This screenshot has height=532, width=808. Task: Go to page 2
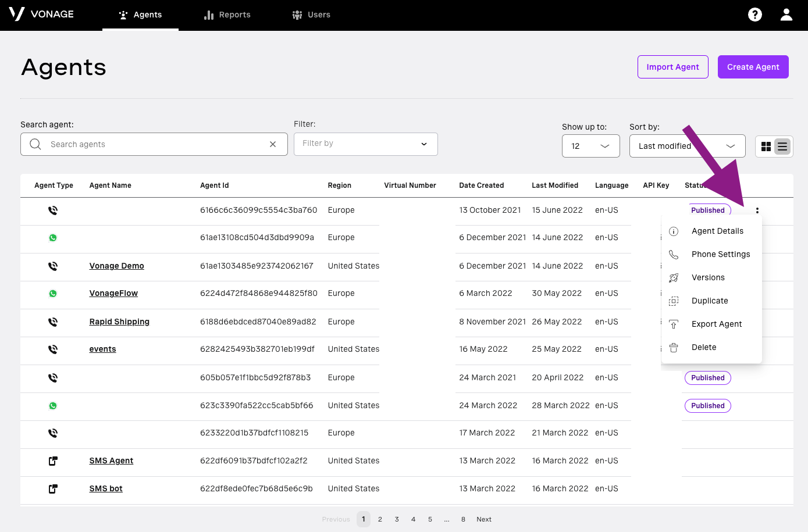coord(380,519)
